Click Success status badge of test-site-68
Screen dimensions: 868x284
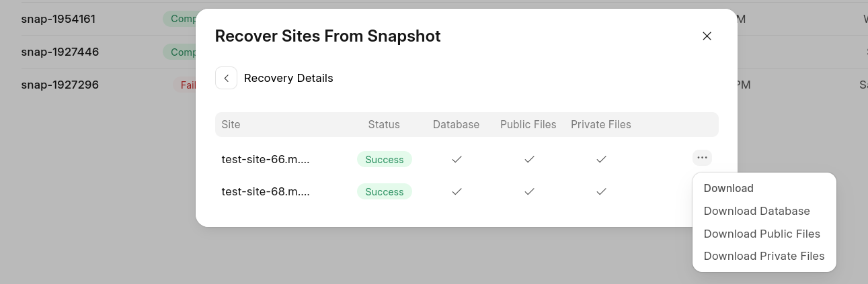pos(384,192)
